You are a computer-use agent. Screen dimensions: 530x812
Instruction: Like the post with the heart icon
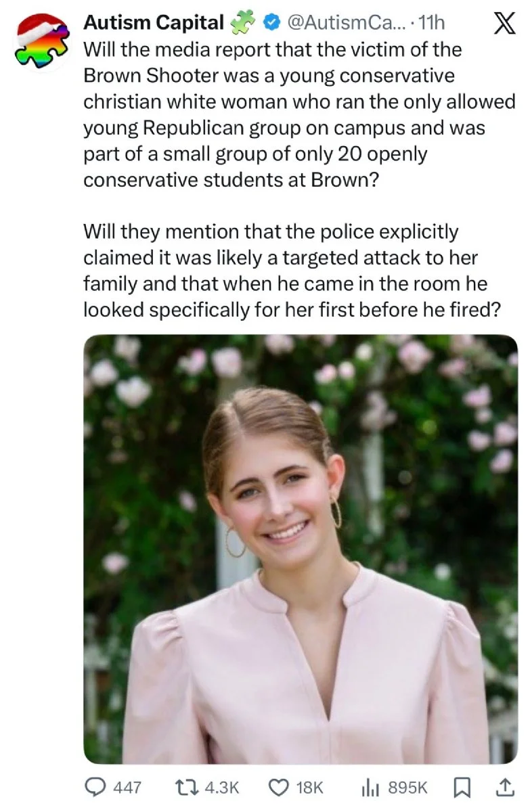[x=279, y=787]
